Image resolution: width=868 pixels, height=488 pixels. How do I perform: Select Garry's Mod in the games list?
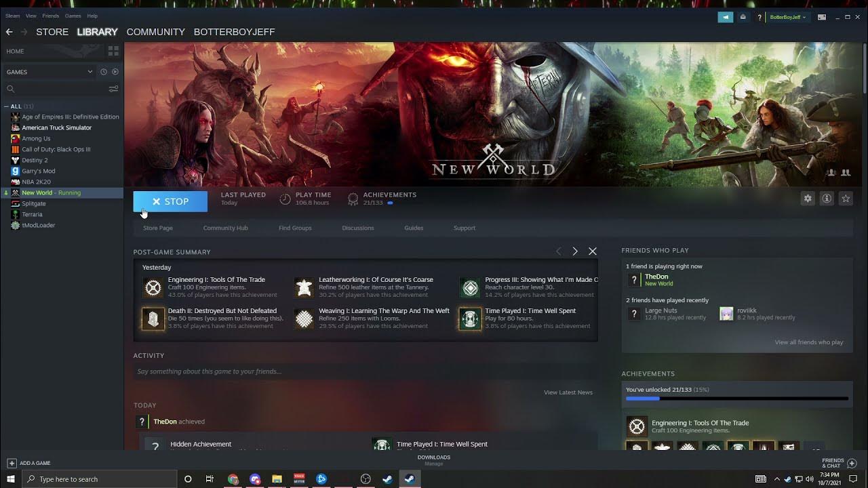tap(39, 171)
